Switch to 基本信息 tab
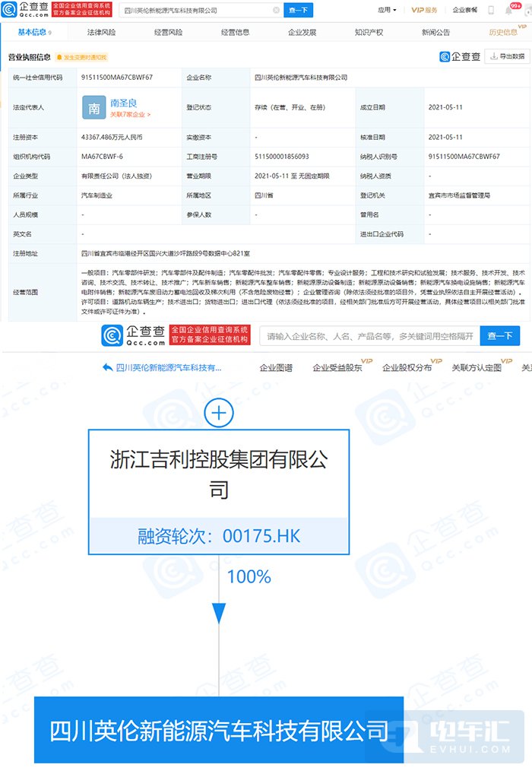Viewport: 532px width, 771px height. click(34, 33)
